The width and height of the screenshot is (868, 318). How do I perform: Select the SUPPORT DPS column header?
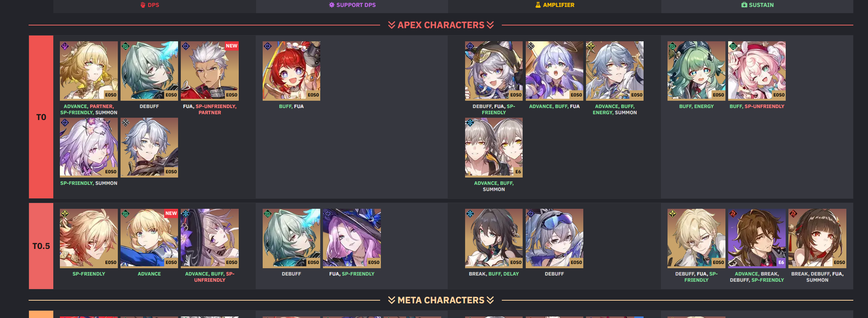click(352, 5)
